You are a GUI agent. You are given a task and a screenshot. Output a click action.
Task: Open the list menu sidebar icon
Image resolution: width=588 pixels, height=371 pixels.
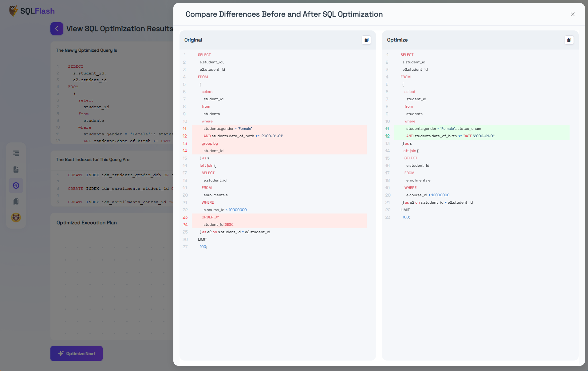(16, 153)
